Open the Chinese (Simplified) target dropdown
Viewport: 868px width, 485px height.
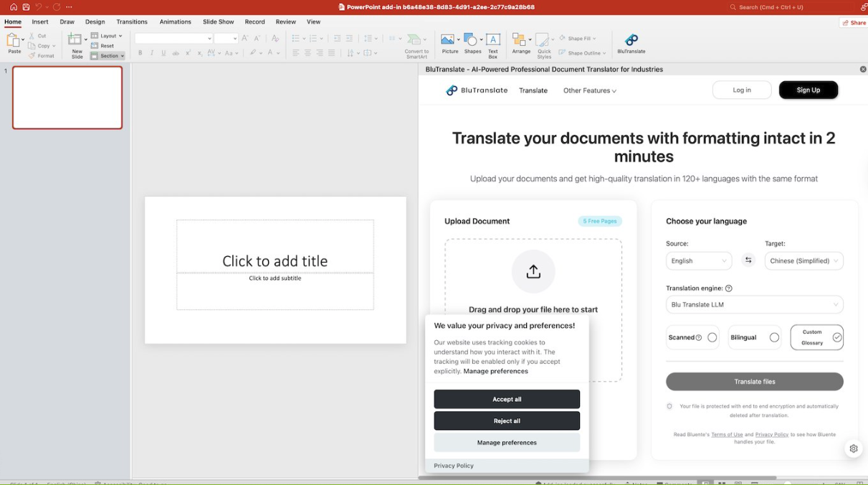[x=803, y=260]
